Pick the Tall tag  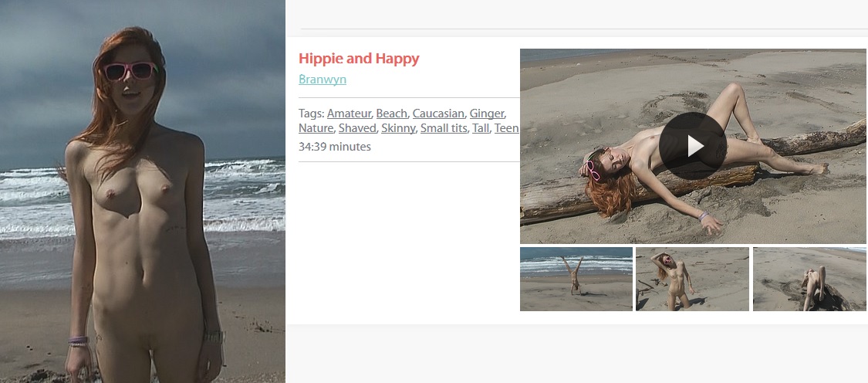click(481, 128)
